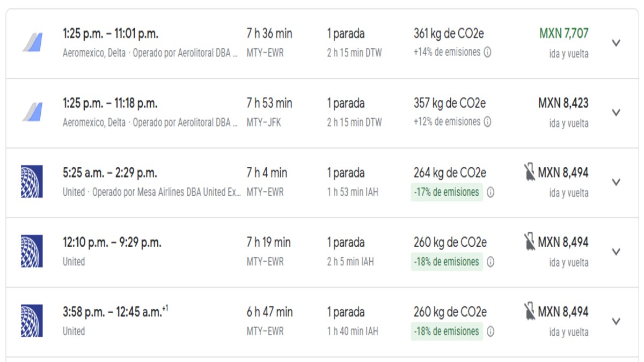Open emissions info for the 361 kg flight
The height and width of the screenshot is (362, 644).
(487, 53)
